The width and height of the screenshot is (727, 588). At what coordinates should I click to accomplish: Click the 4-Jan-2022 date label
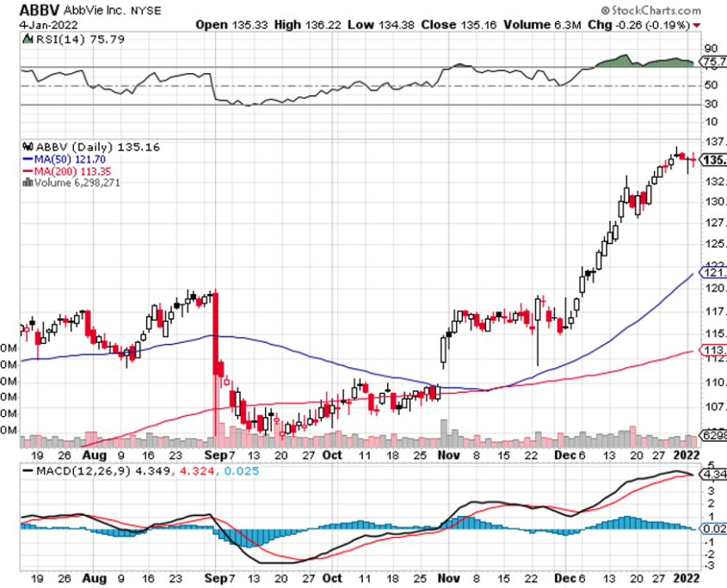coord(49,25)
